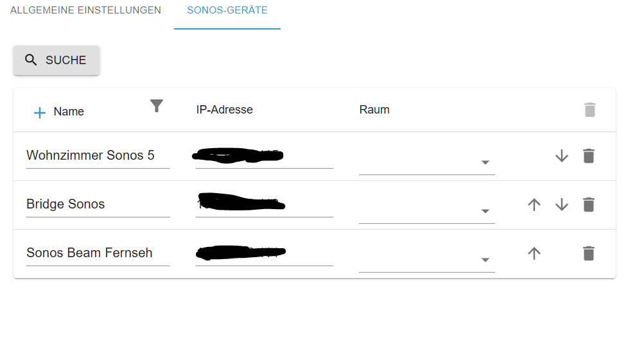Image resolution: width=644 pixels, height=338 pixels.
Task: Open Raum dropdown for Sonos Beam Fernseh
Action: click(427, 260)
